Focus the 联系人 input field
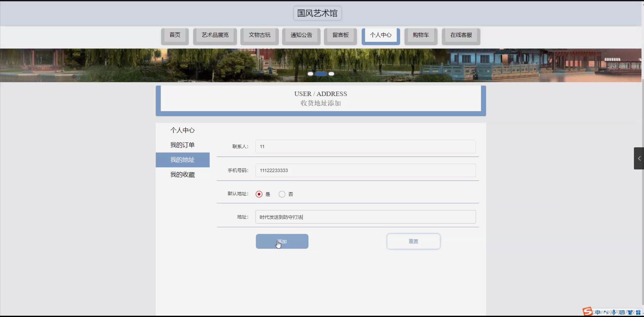The width and height of the screenshot is (644, 317). point(365,146)
